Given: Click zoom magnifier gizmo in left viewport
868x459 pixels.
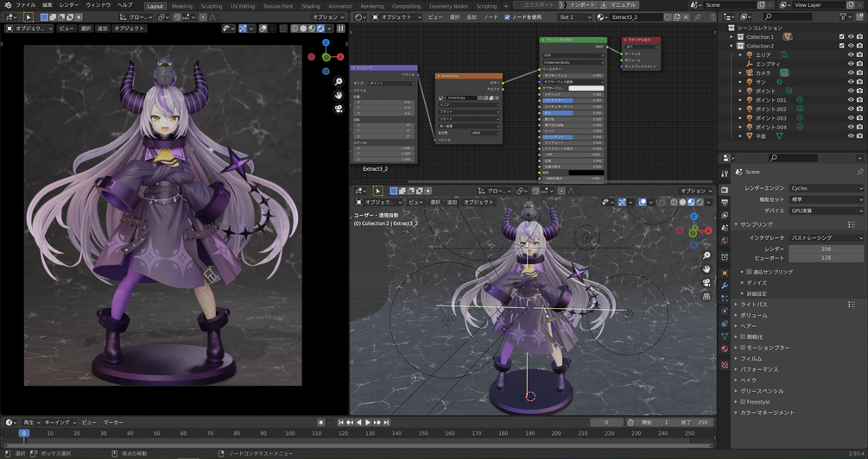Looking at the screenshot, I should pyautogui.click(x=339, y=82).
